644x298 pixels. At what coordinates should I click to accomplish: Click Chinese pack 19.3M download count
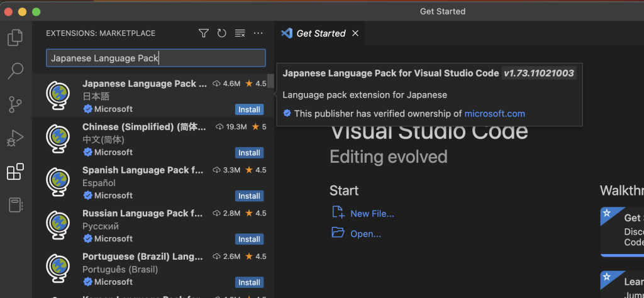[x=231, y=127]
